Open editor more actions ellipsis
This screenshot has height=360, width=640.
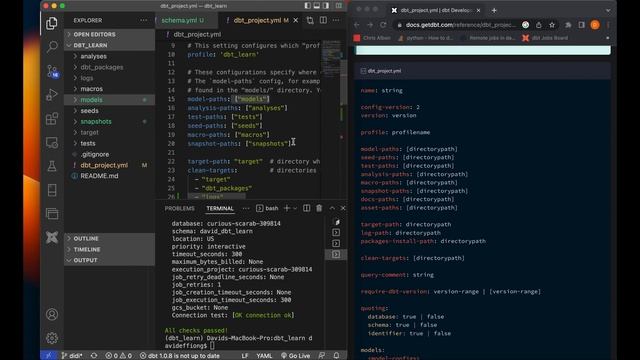[336, 20]
